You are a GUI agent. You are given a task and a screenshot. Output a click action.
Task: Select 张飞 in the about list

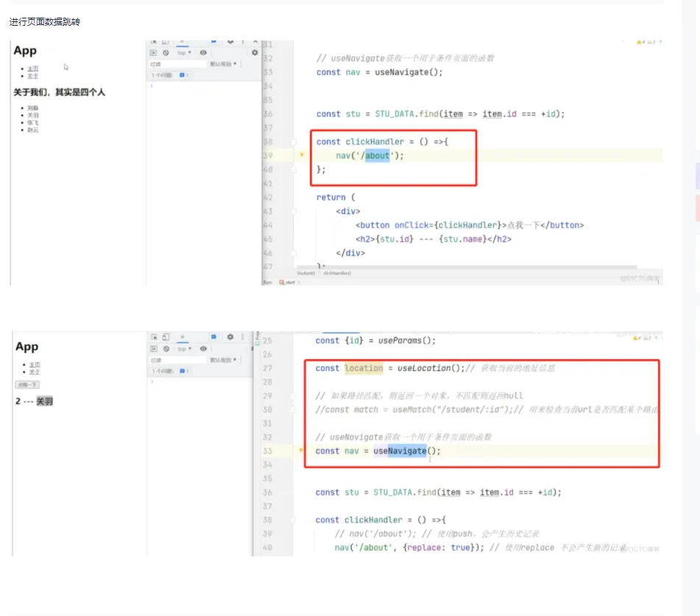click(x=33, y=122)
